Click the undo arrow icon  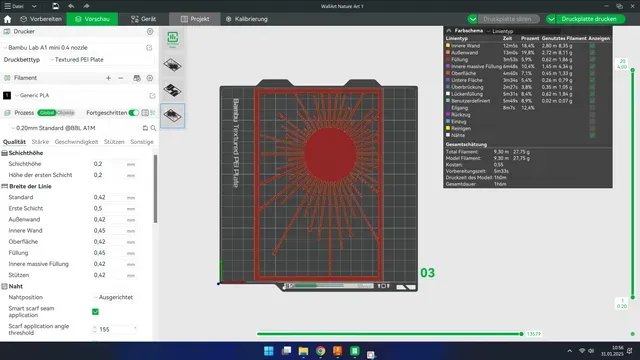[x=71, y=6]
